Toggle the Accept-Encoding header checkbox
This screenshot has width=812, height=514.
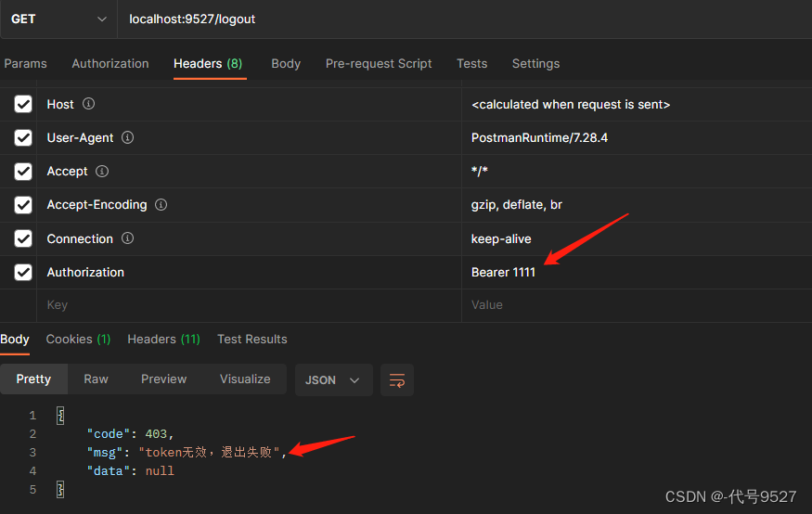(23, 205)
